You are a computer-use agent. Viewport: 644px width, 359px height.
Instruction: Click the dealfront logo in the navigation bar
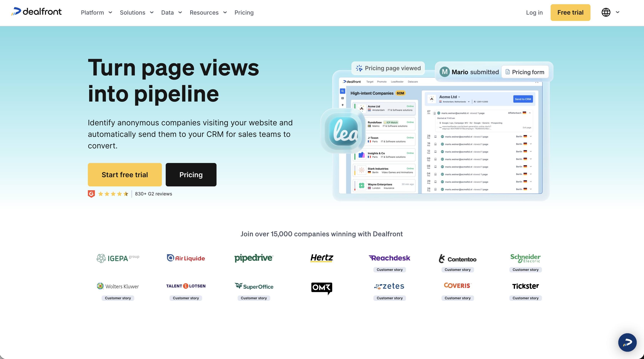[x=36, y=12]
